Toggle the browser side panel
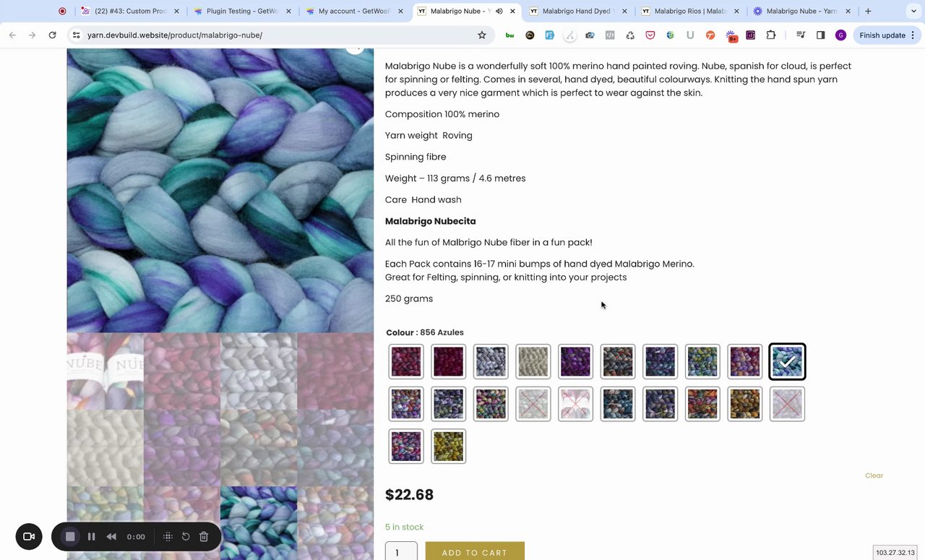Screen dimensions: 925x560 [820, 35]
